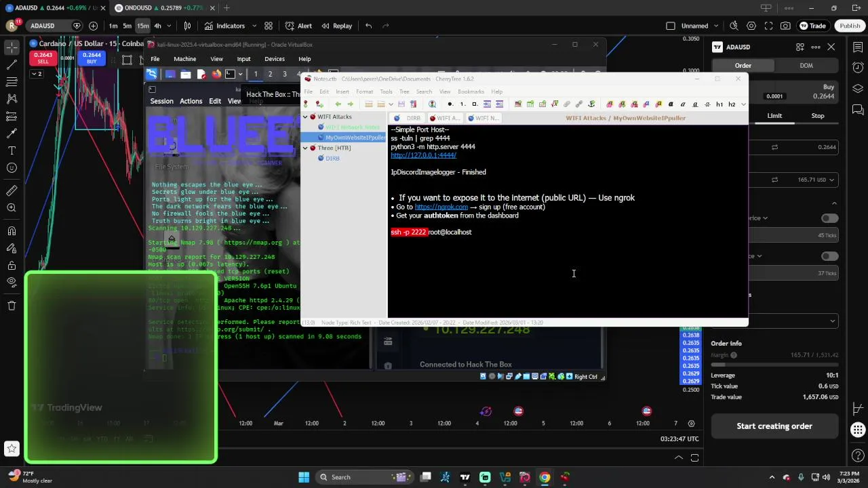Open alerts alarm clock panel on right sidebar

click(x=858, y=68)
